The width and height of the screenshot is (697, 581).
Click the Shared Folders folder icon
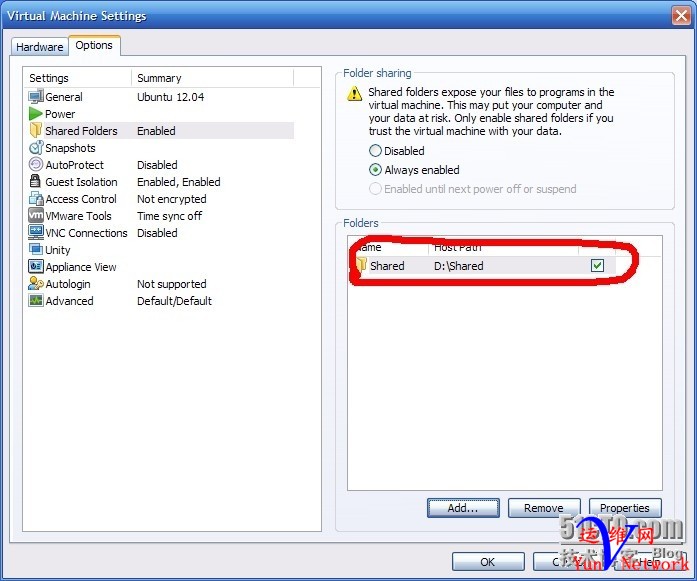click(x=36, y=131)
